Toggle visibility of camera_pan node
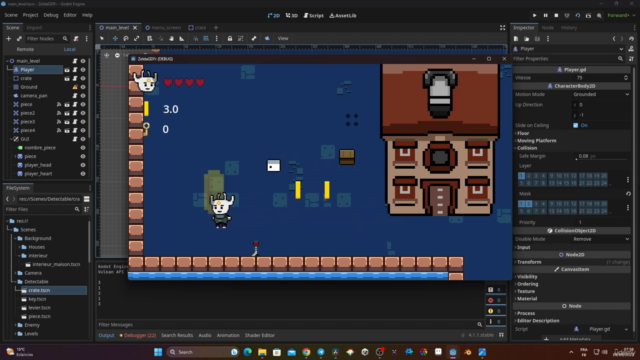Viewport: 640px width, 360px height. point(83,96)
